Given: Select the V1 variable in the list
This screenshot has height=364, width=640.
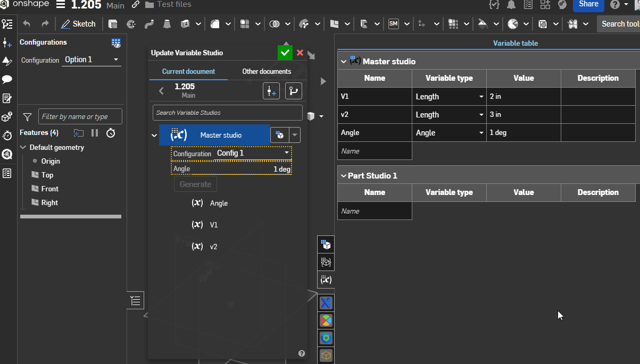Looking at the screenshot, I should 213,225.
